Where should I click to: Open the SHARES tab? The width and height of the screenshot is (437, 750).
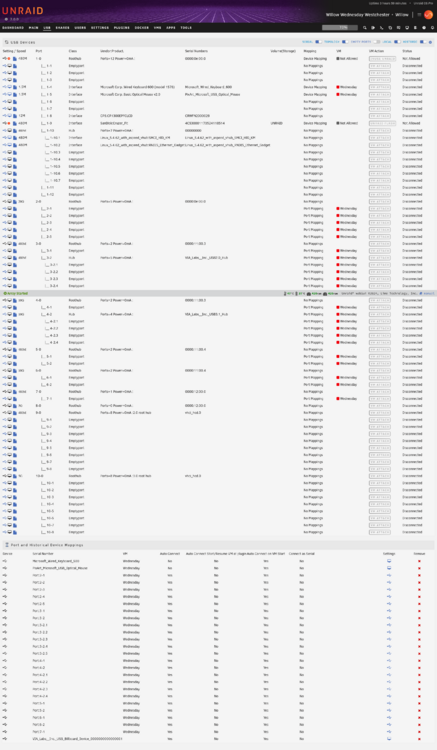click(x=62, y=28)
